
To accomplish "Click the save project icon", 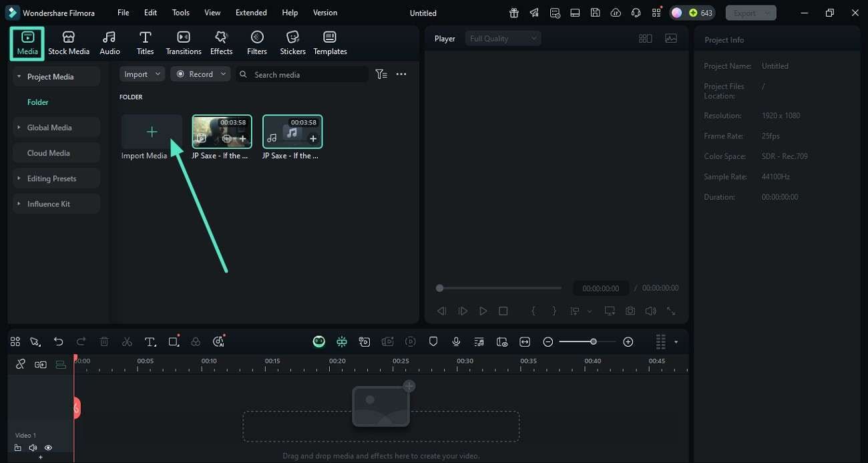I will tap(595, 13).
